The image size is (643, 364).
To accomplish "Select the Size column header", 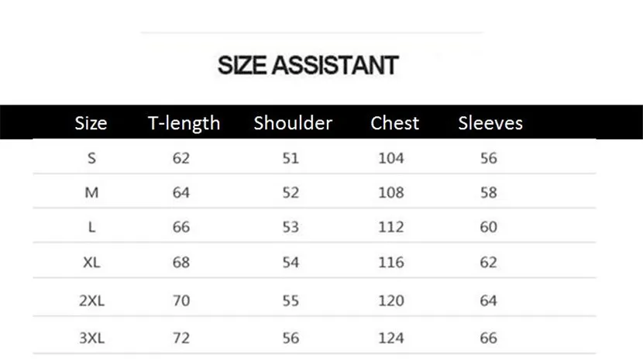I will [91, 123].
